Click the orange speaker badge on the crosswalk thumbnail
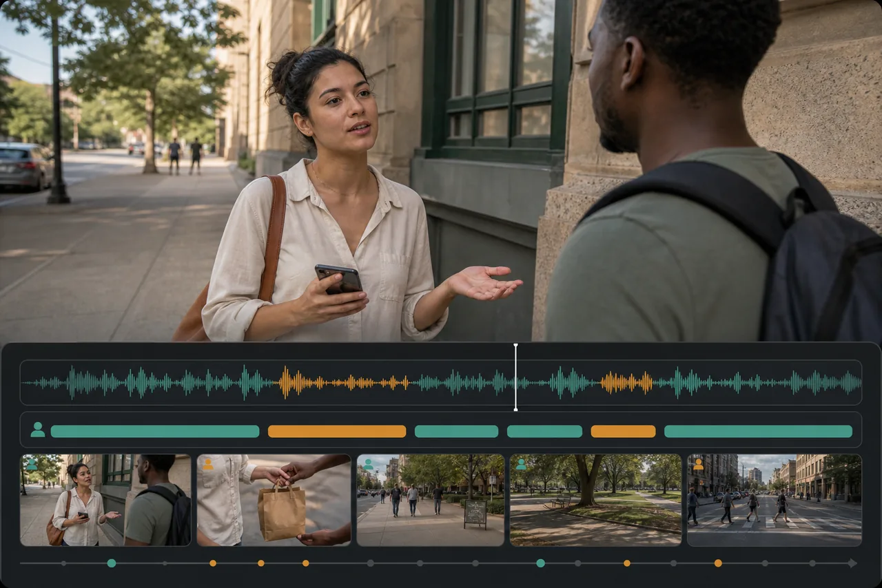The image size is (882, 588). click(x=698, y=465)
